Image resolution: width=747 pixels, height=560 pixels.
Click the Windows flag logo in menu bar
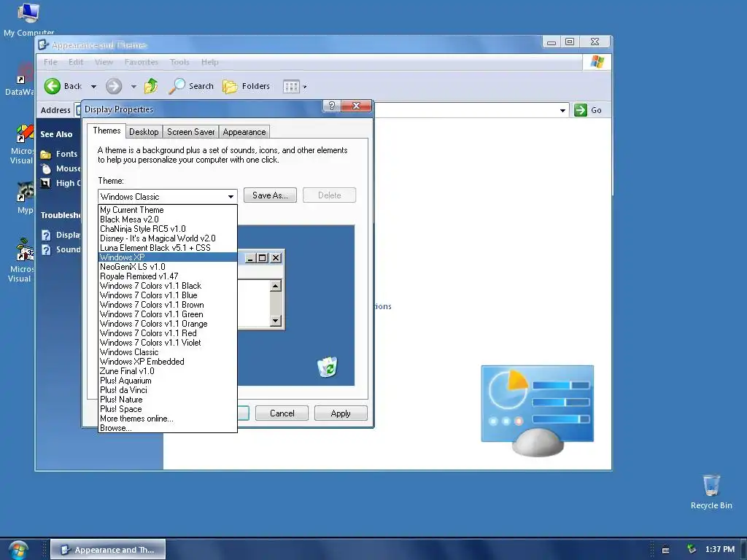(597, 62)
